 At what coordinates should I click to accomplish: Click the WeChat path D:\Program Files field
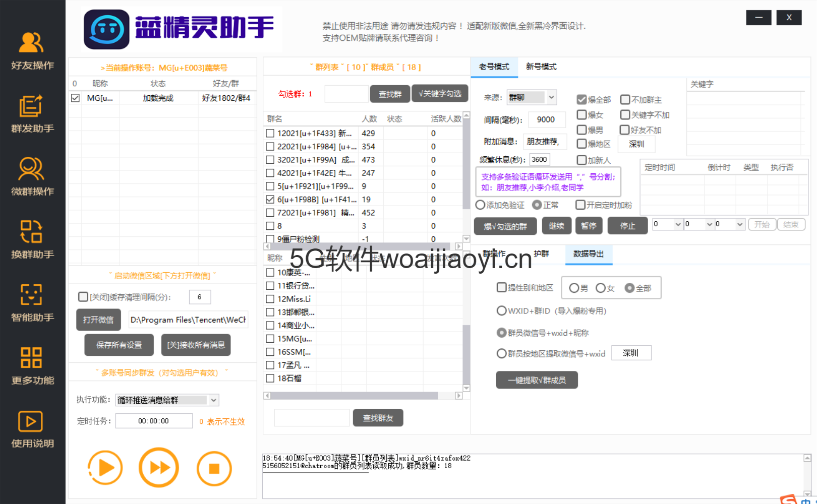189,320
